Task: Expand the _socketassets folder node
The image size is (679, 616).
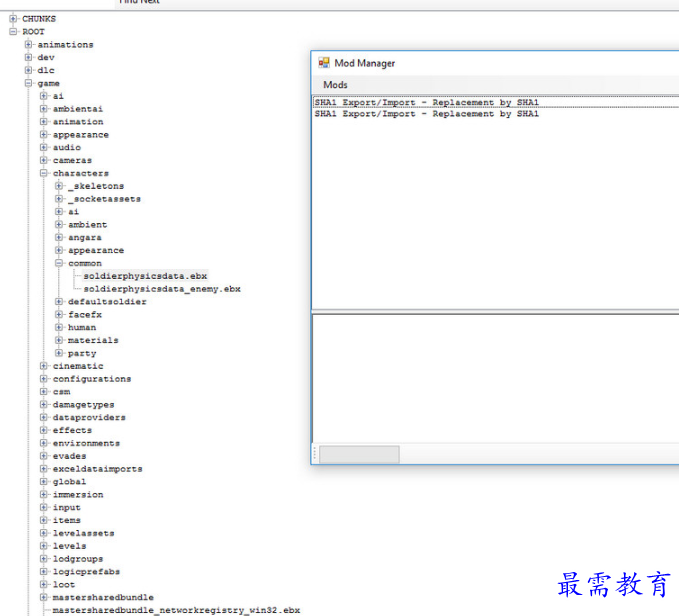Action: [59, 199]
